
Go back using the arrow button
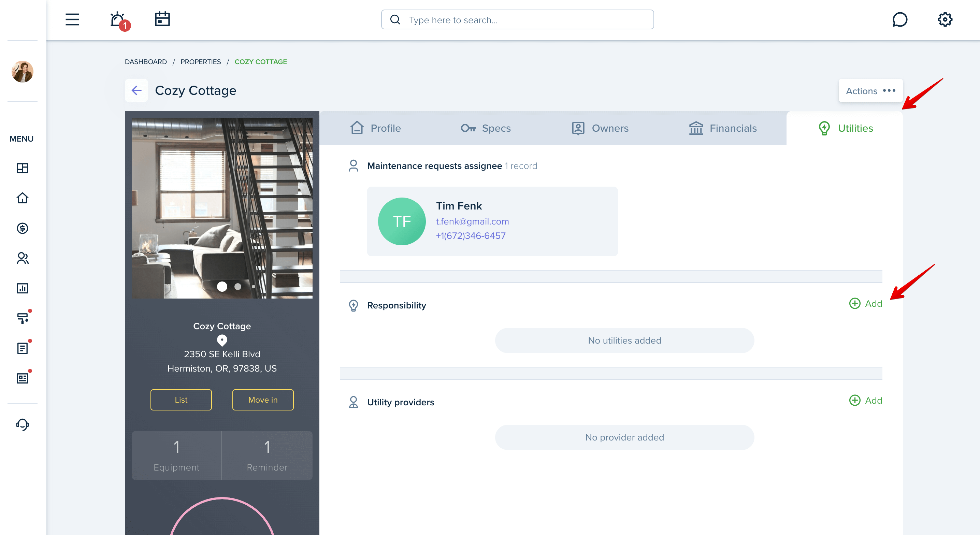coord(136,90)
